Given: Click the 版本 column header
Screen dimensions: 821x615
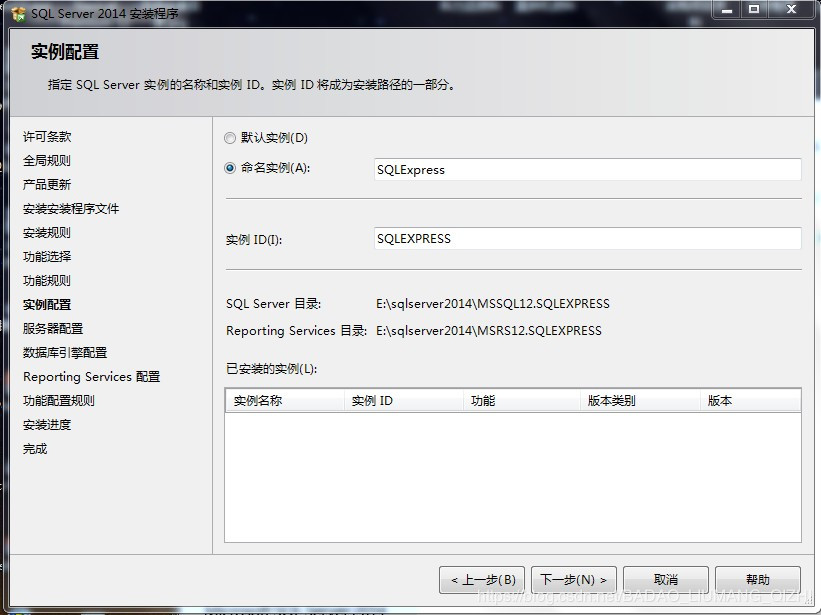Looking at the screenshot, I should (x=749, y=401).
